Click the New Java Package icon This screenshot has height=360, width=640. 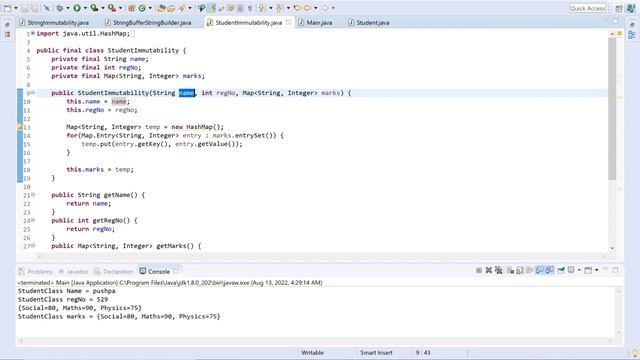pos(131,8)
